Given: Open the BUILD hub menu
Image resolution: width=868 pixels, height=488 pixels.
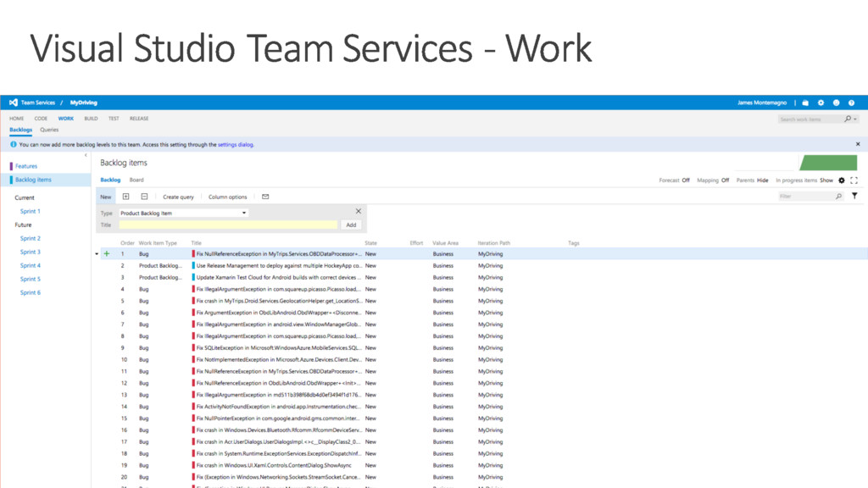Looking at the screenshot, I should tap(91, 119).
